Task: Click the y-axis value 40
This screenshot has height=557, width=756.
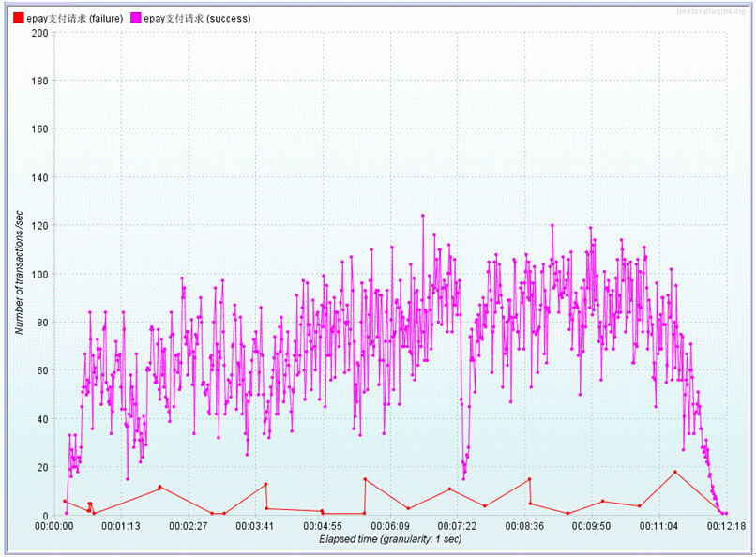Action: tap(42, 419)
